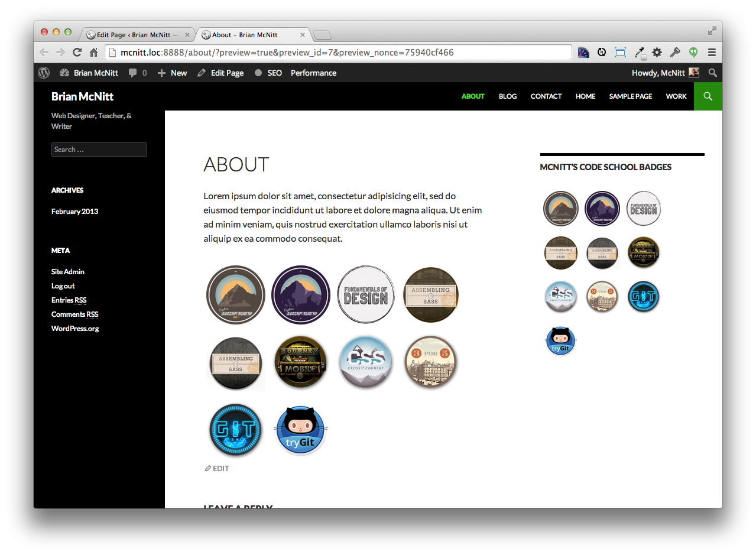Focus the sidebar Search field
Image resolution: width=756 pixels, height=555 pixels.
(99, 150)
